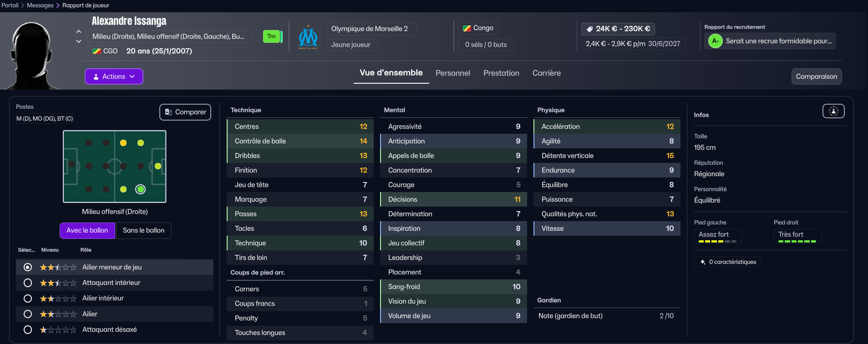Click the price tag transfer value icon
This screenshot has width=868, height=344.
[x=589, y=29]
